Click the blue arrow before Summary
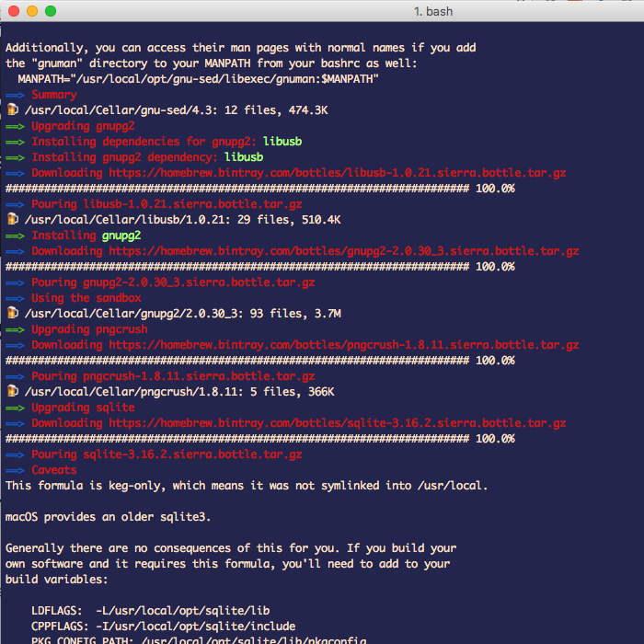 16,95
